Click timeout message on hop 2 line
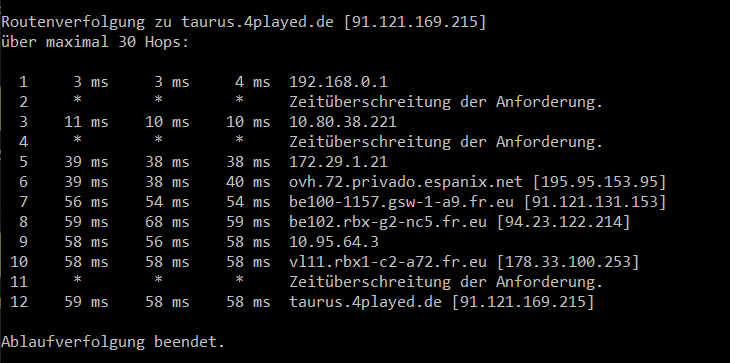This screenshot has width=730, height=363. tap(446, 102)
